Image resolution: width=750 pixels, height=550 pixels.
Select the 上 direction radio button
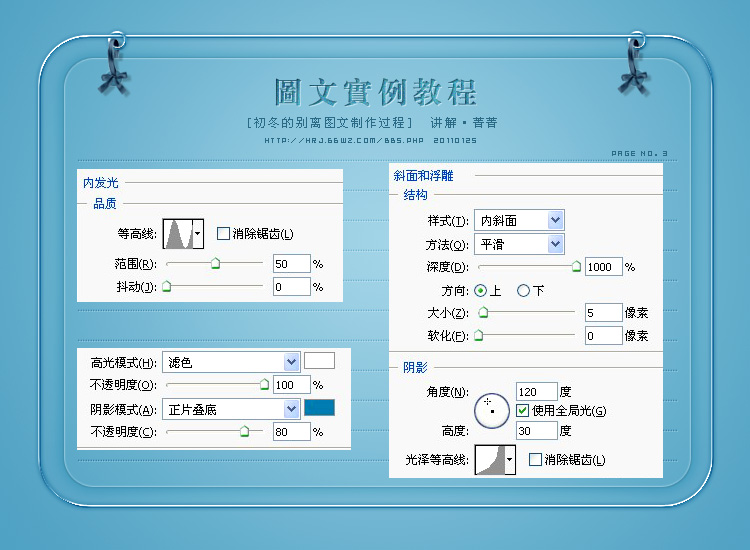[x=480, y=290]
